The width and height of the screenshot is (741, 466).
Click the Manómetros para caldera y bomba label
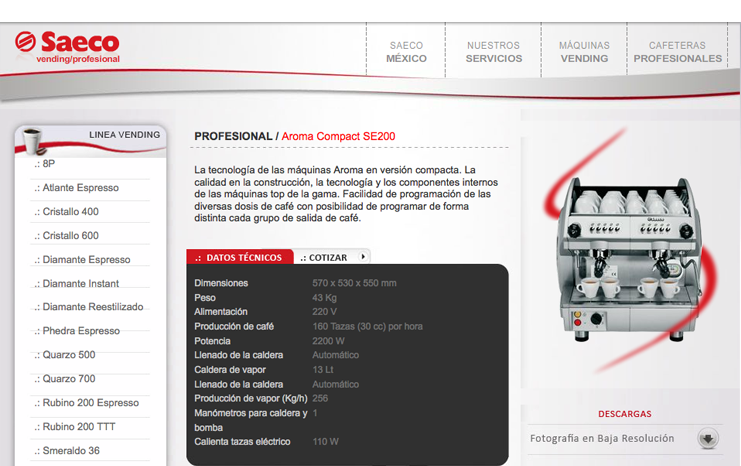click(250, 420)
